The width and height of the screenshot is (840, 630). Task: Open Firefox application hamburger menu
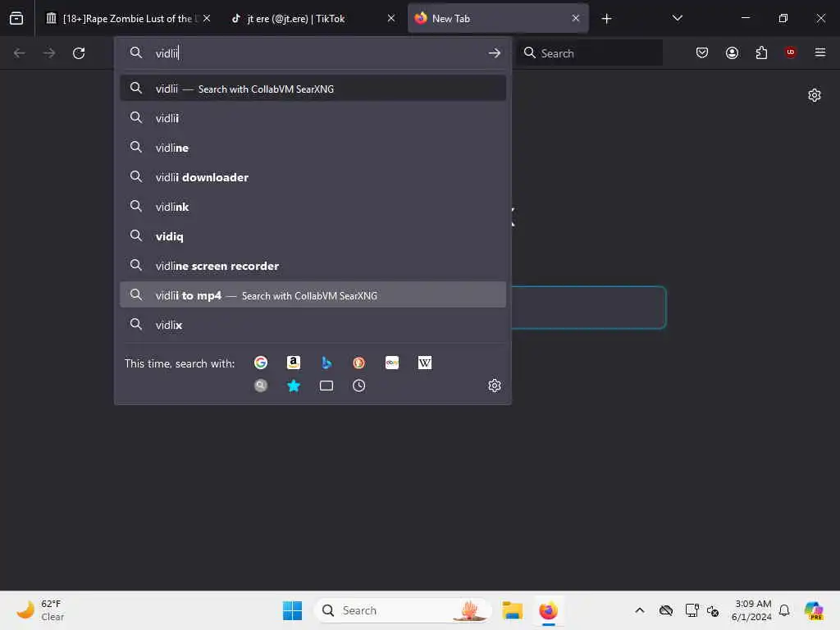[x=819, y=52]
